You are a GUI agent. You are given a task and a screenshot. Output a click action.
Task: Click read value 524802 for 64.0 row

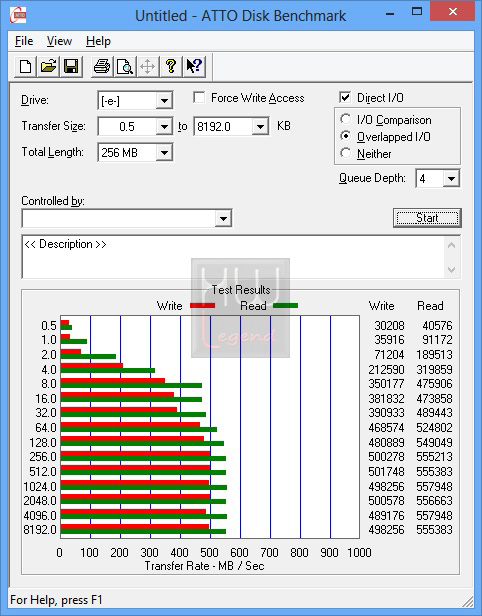pyautogui.click(x=434, y=427)
